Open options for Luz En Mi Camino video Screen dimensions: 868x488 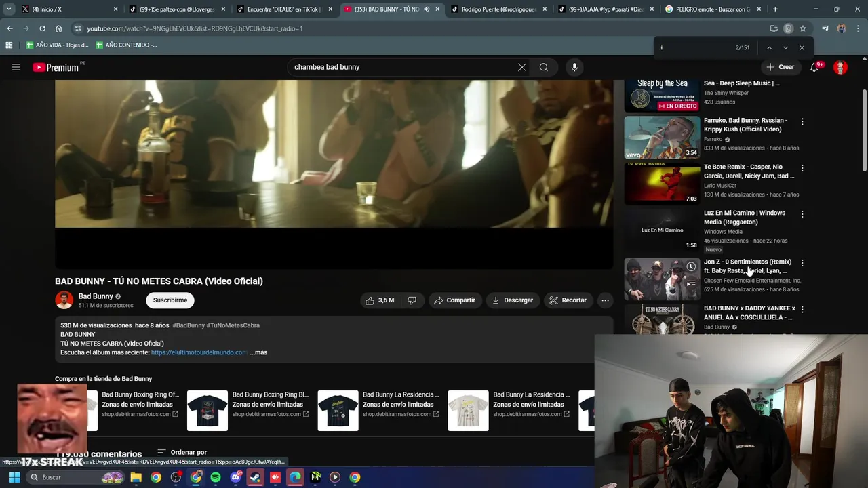pyautogui.click(x=802, y=213)
